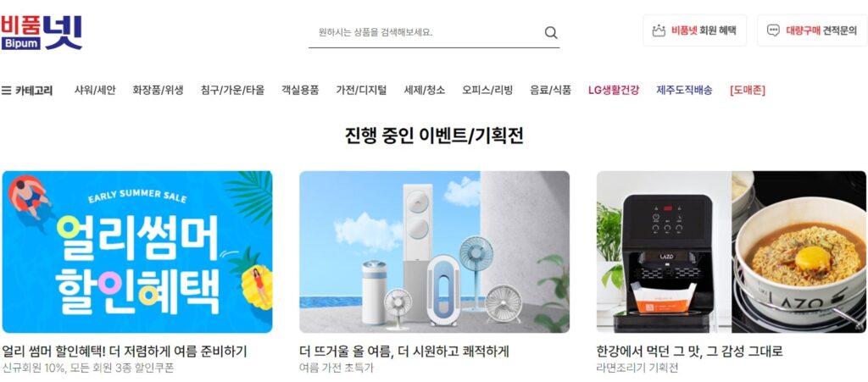Select the 화장품/위생 category
Image resolution: width=868 pixels, height=382 pixels.
pyautogui.click(x=158, y=90)
